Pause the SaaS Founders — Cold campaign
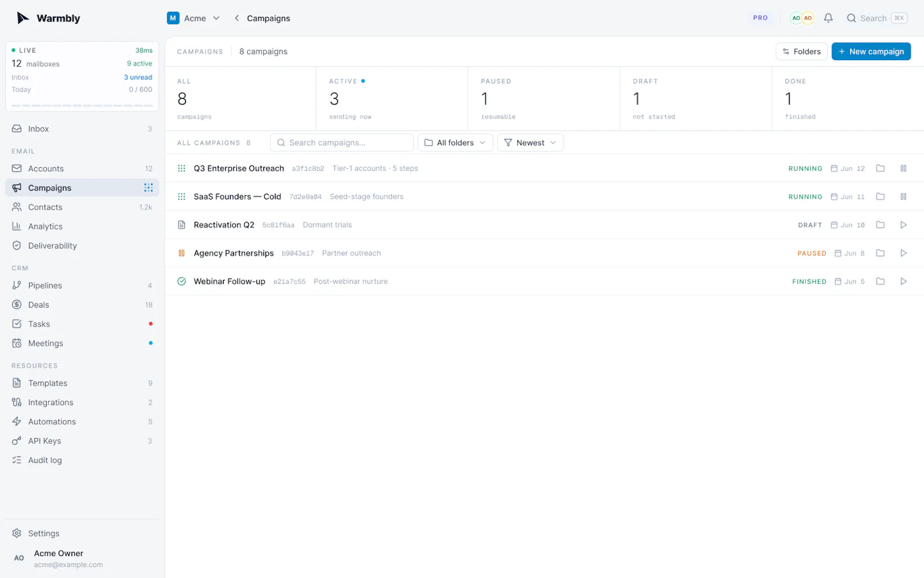Image resolution: width=924 pixels, height=578 pixels. (903, 197)
